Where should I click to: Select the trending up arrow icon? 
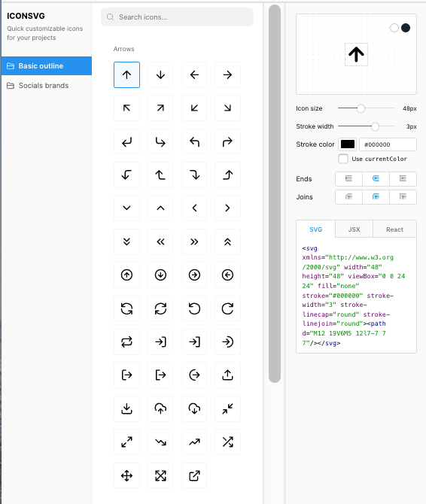[194, 442]
